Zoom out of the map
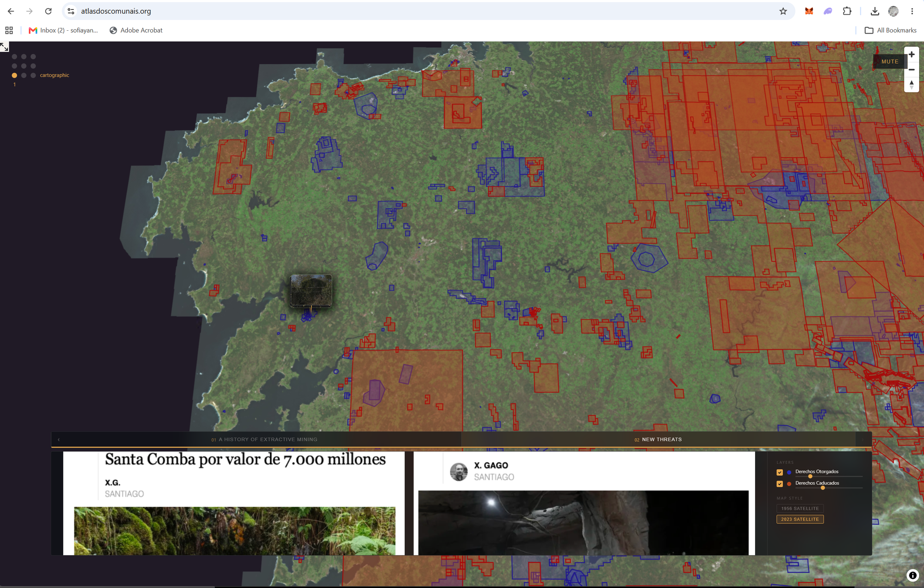 [912, 70]
